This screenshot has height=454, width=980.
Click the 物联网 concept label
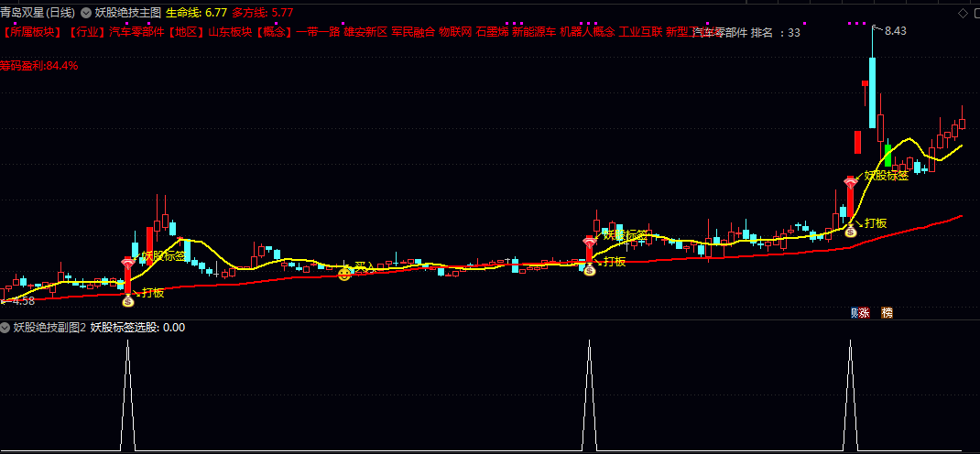(455, 32)
